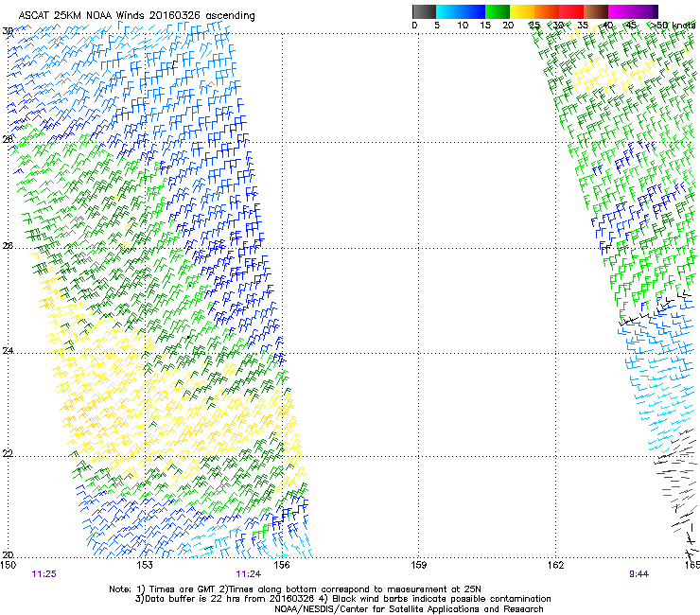Click 'measurement at 25N' in the note
The width and height of the screenshot is (700, 615).
pos(436,589)
